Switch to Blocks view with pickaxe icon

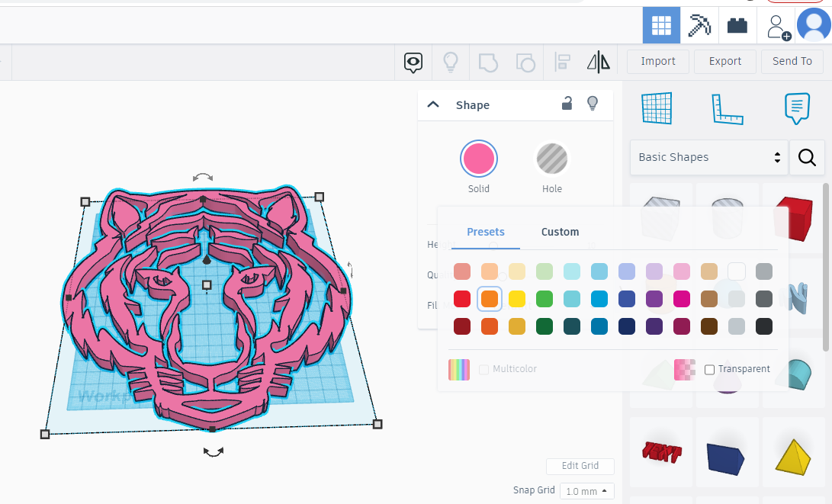pyautogui.click(x=699, y=25)
